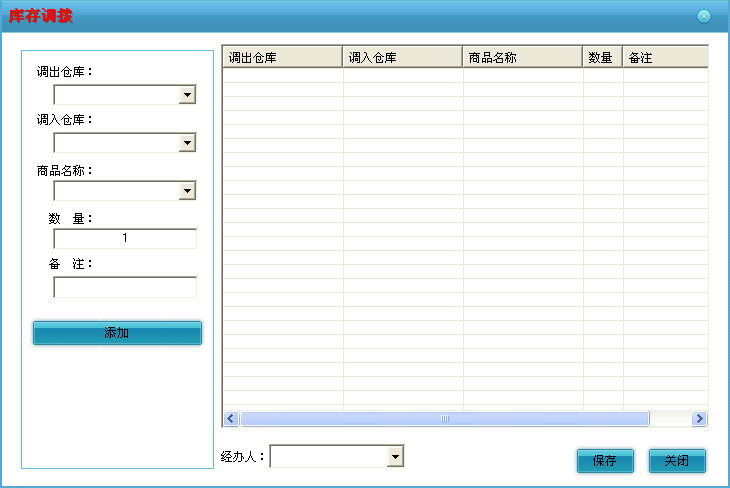Close the 库存调拨 window with X icon
This screenshot has height=488, width=730.
click(x=704, y=16)
